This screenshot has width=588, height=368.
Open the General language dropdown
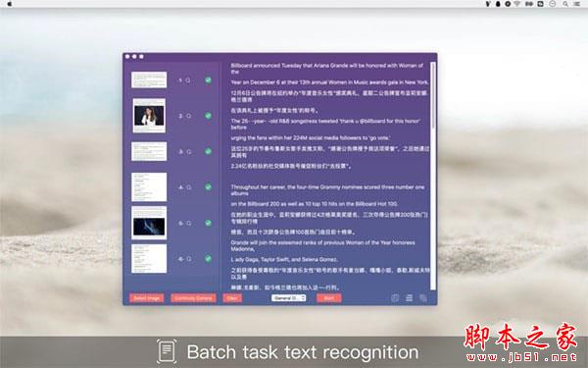tap(288, 297)
